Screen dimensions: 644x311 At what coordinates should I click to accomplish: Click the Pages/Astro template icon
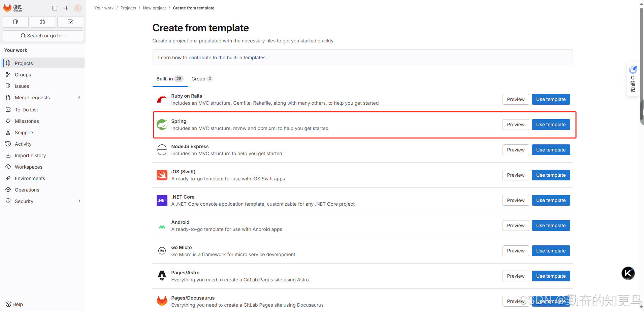[162, 276]
